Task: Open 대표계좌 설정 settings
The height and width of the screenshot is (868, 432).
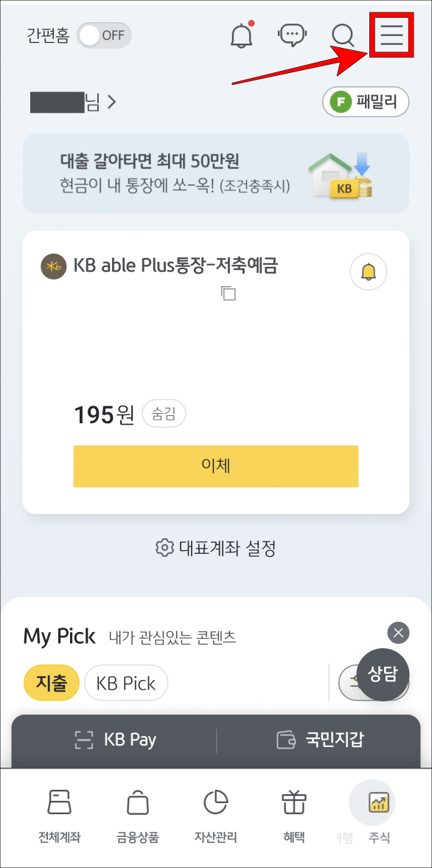Action: [216, 549]
